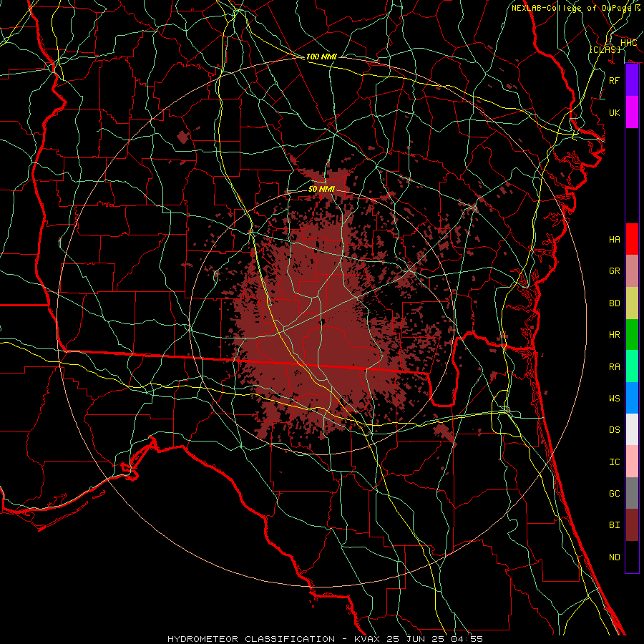Click the RF purple legend swatch
This screenshot has width=644, height=644.
(632, 80)
